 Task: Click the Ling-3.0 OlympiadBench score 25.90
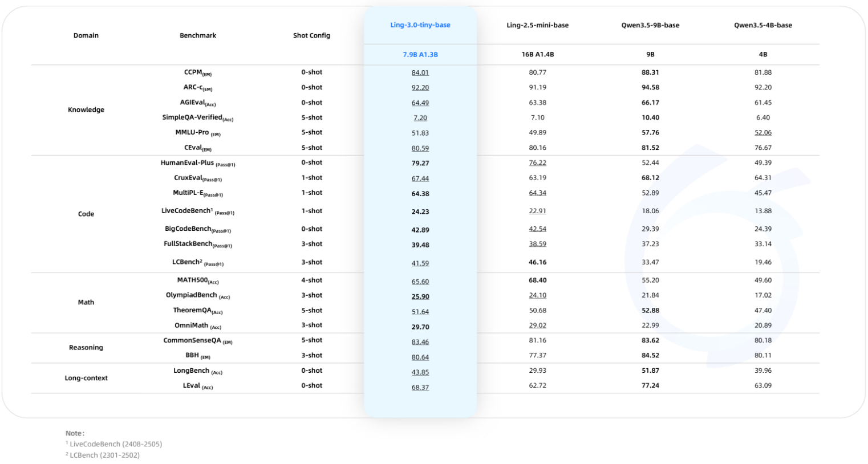420,297
